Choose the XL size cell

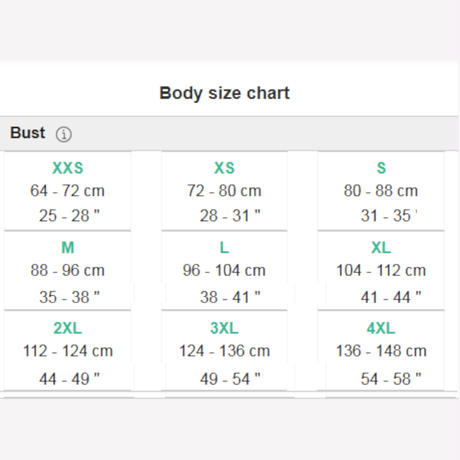pos(381,271)
